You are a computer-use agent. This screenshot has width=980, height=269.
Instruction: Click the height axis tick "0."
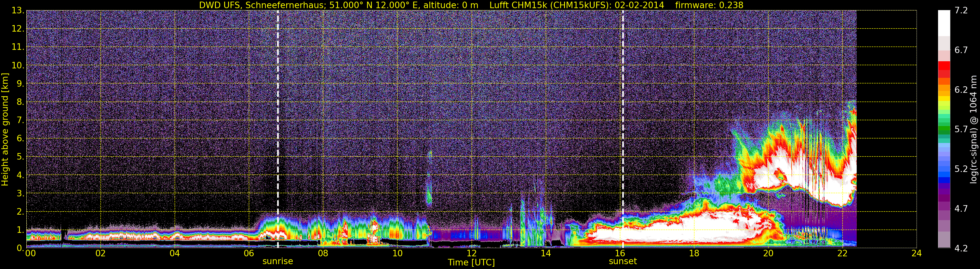[20, 248]
